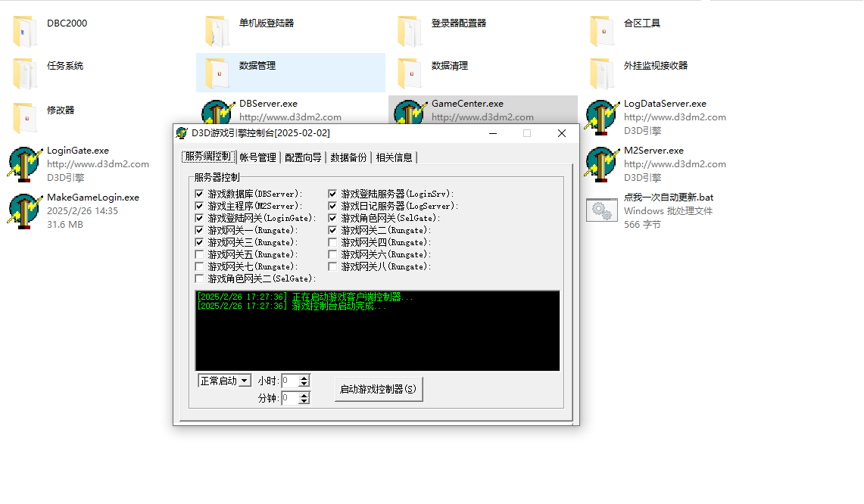Select the LoginGate.exe file name text
The height and width of the screenshot is (504, 864).
(78, 151)
